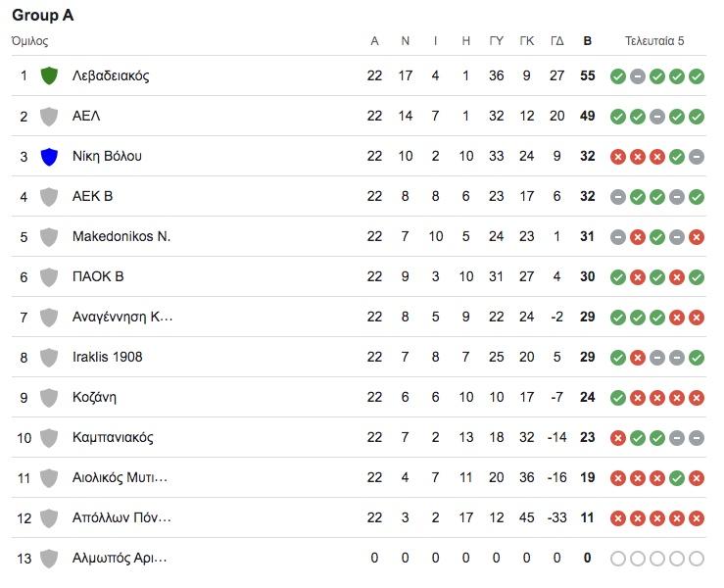The width and height of the screenshot is (724, 588).
Task: Click Λεβαδειακός green shield crest
Action: pyautogui.click(x=49, y=75)
